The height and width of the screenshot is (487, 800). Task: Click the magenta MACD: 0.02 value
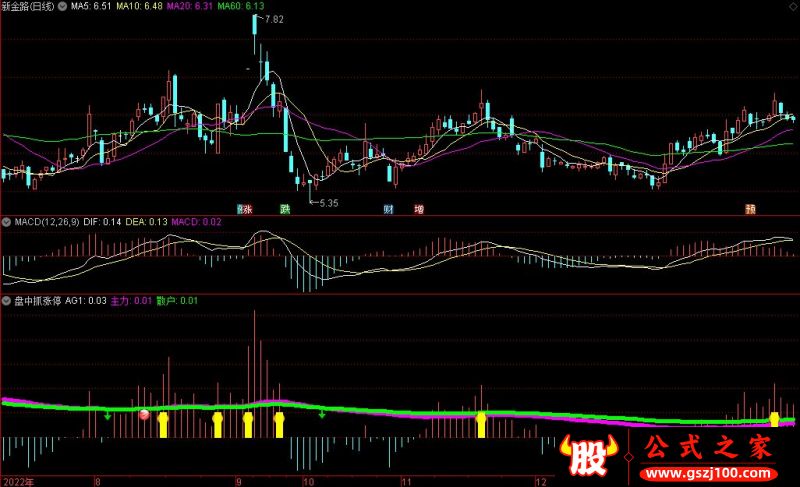pyautogui.click(x=196, y=222)
